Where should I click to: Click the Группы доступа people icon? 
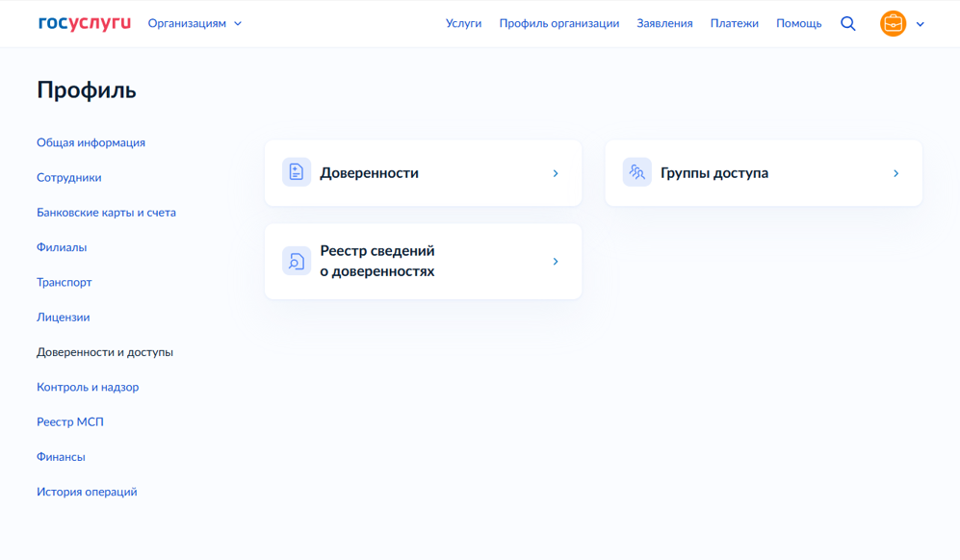[636, 172]
